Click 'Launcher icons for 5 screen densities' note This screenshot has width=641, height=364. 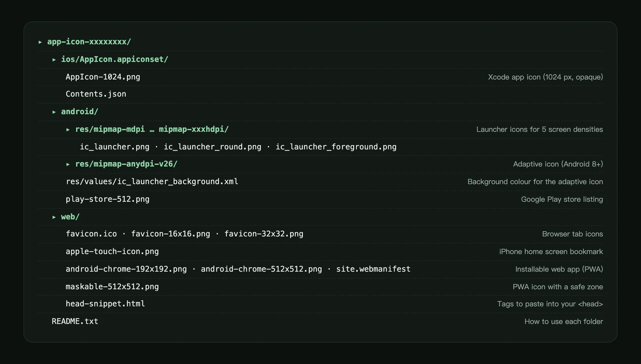pos(540,129)
